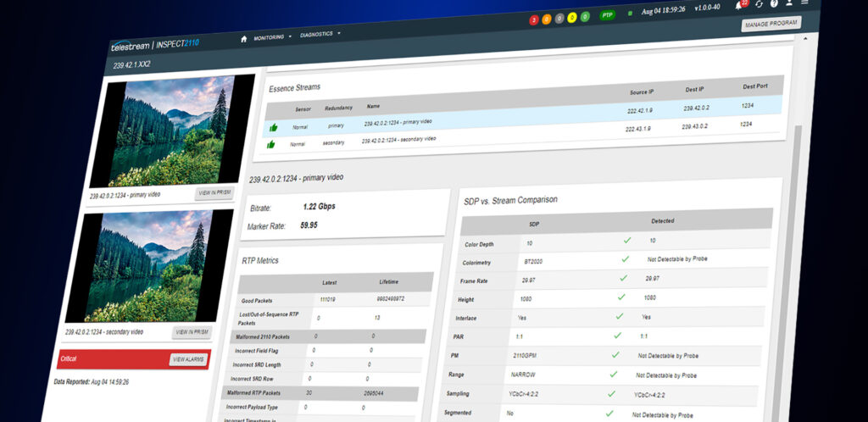This screenshot has height=422, width=868.
Task: Click the Manage Program button
Action: tap(771, 24)
